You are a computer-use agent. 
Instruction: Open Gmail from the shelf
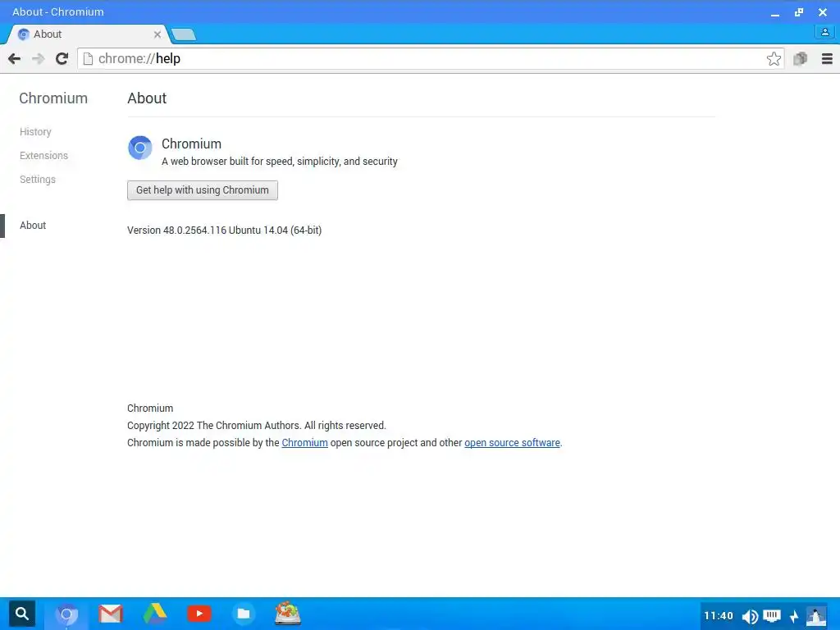pyautogui.click(x=111, y=614)
